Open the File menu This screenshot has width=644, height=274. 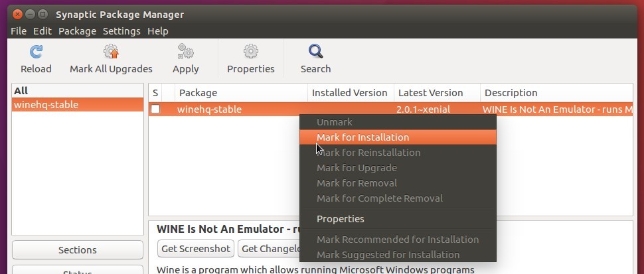click(x=19, y=31)
